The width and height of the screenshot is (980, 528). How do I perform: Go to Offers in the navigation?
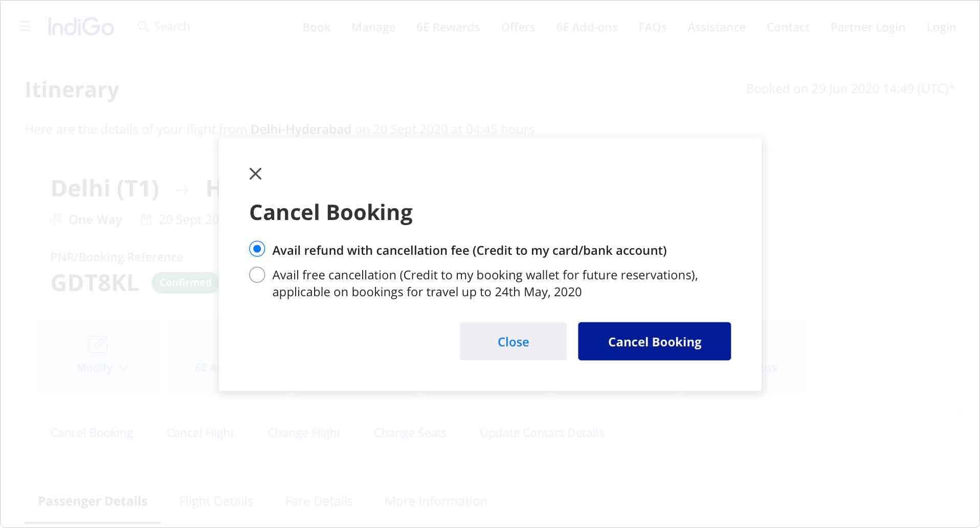pos(518,27)
